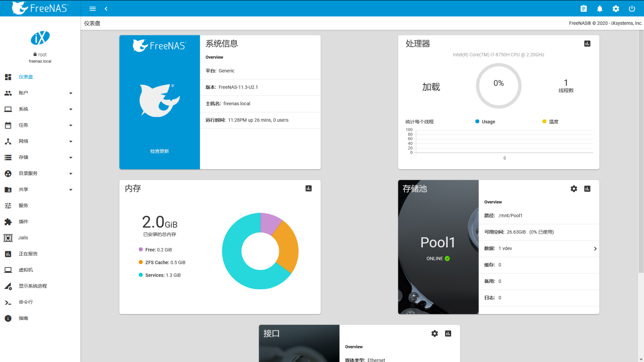Open the Jails menu item
The image size is (644, 362).
tap(40, 238)
